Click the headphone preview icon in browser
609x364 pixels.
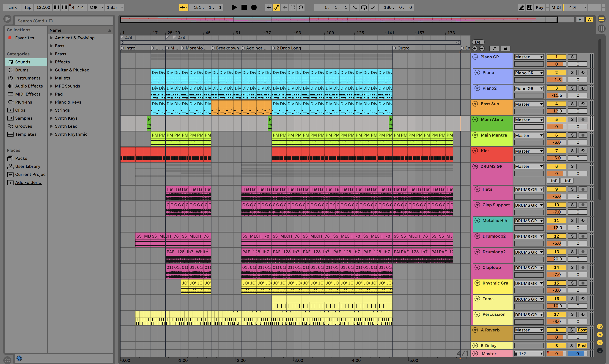19,358
